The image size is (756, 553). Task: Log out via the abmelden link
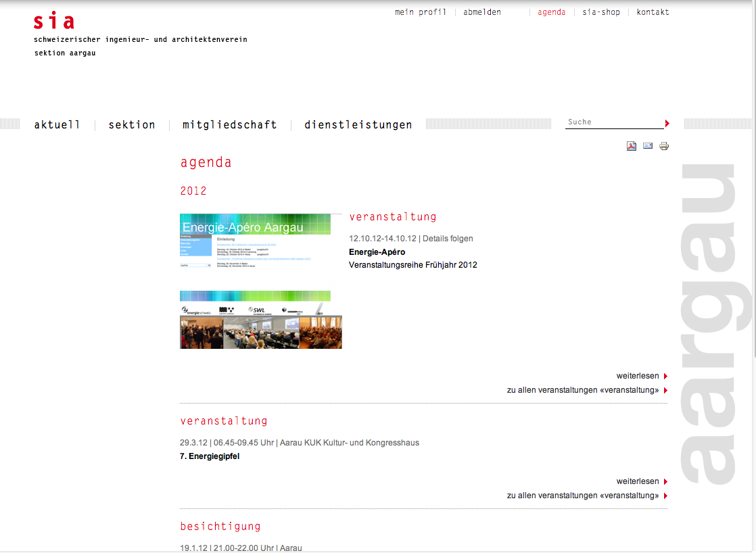482,12
